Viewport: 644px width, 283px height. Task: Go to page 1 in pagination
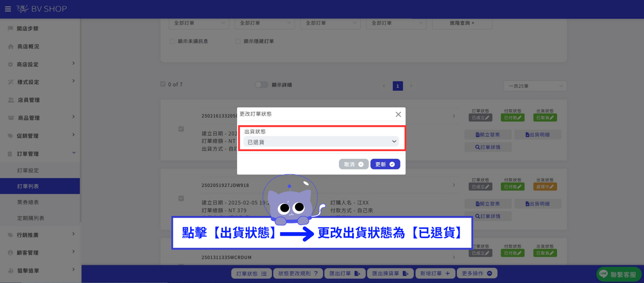tap(398, 86)
